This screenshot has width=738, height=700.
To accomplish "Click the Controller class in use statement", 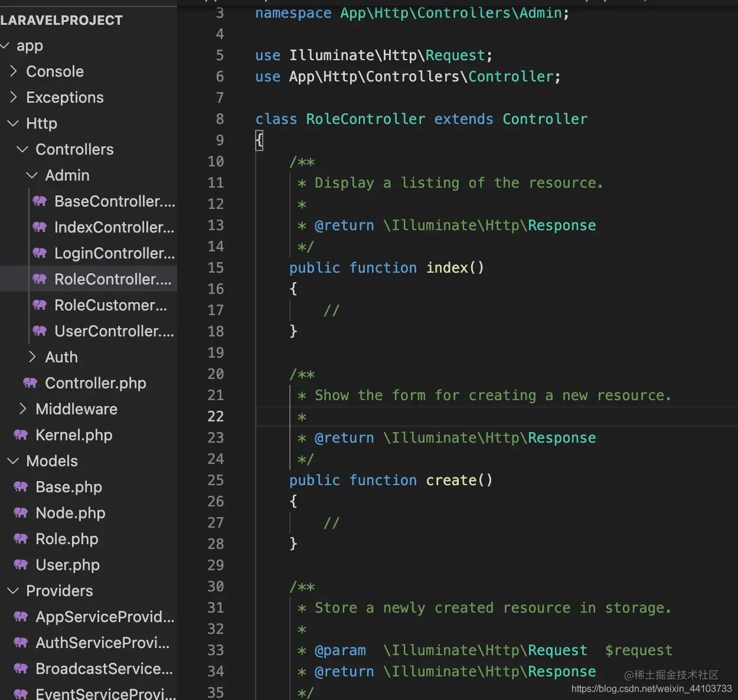I will tap(511, 77).
